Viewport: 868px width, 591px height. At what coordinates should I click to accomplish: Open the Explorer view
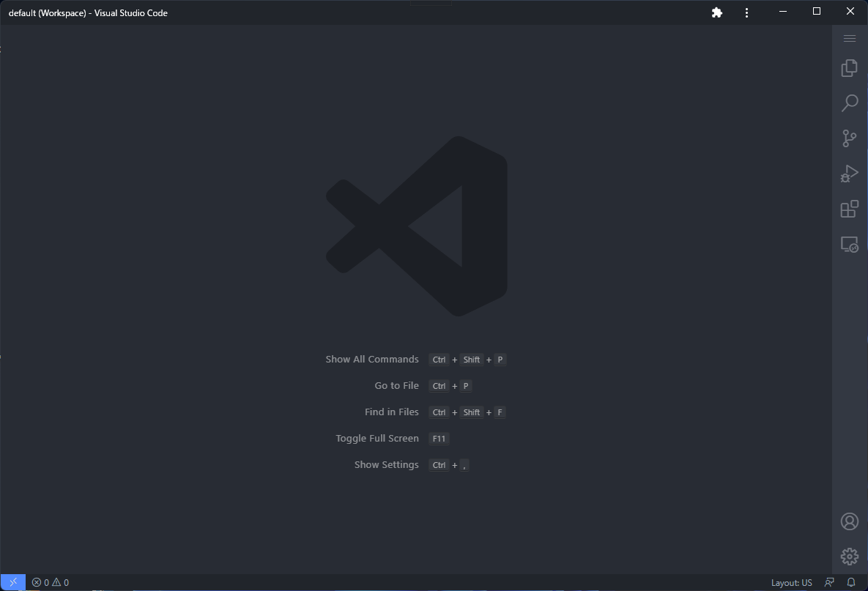point(849,68)
